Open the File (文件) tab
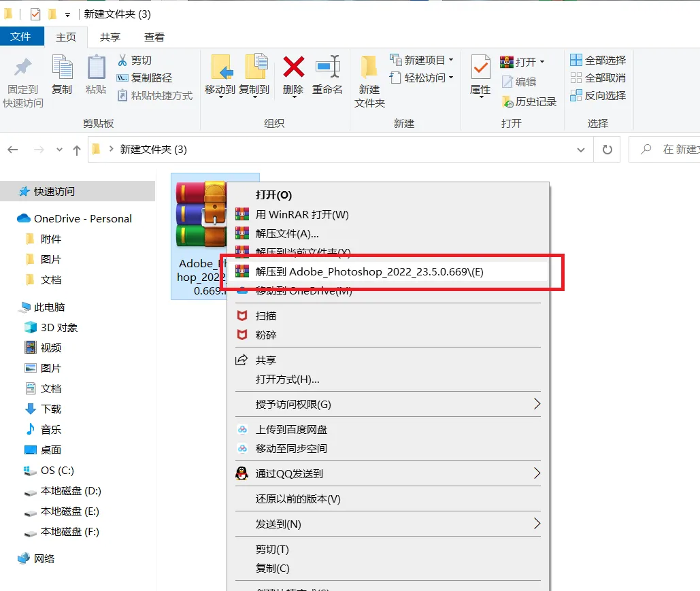Screen dimensions: 700x591 [x=21, y=37]
